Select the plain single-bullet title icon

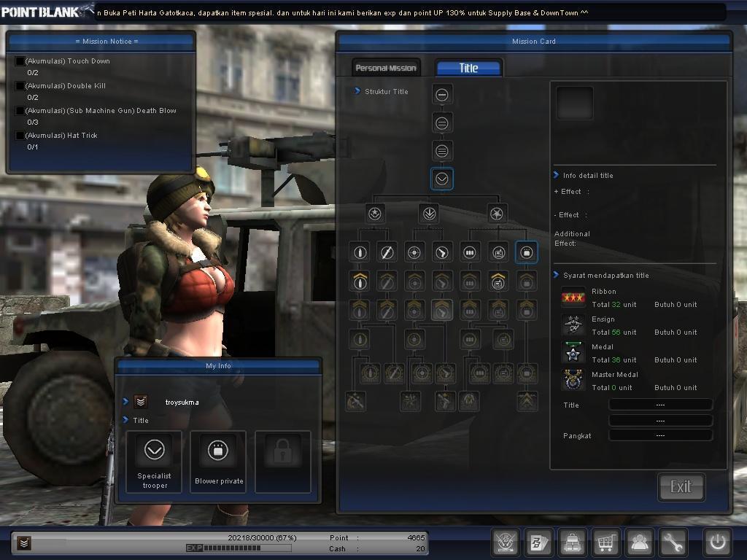click(360, 252)
